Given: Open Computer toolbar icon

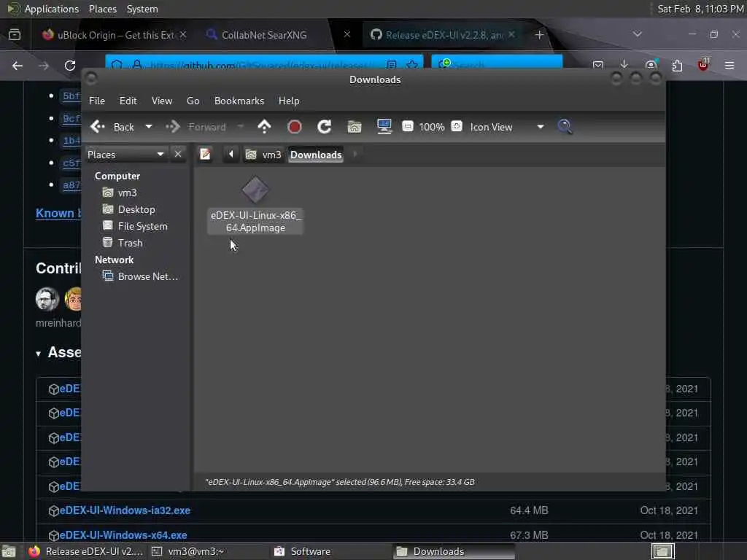Looking at the screenshot, I should 384,127.
